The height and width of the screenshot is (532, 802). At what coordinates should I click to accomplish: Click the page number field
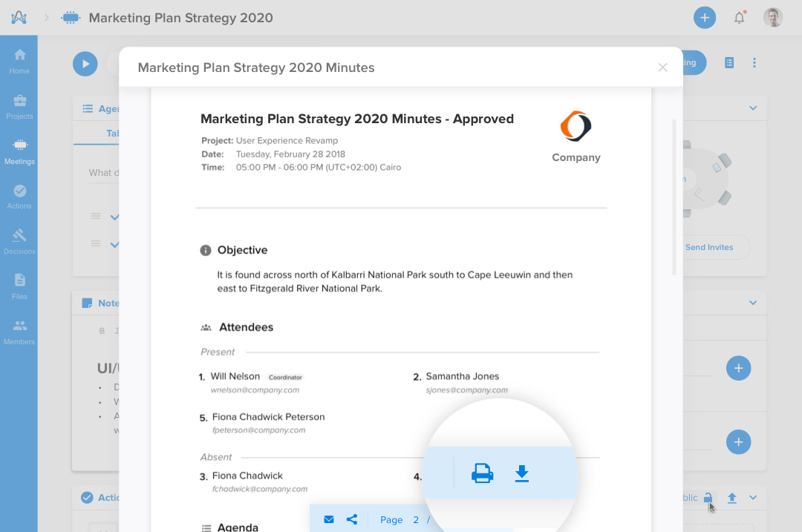point(416,519)
